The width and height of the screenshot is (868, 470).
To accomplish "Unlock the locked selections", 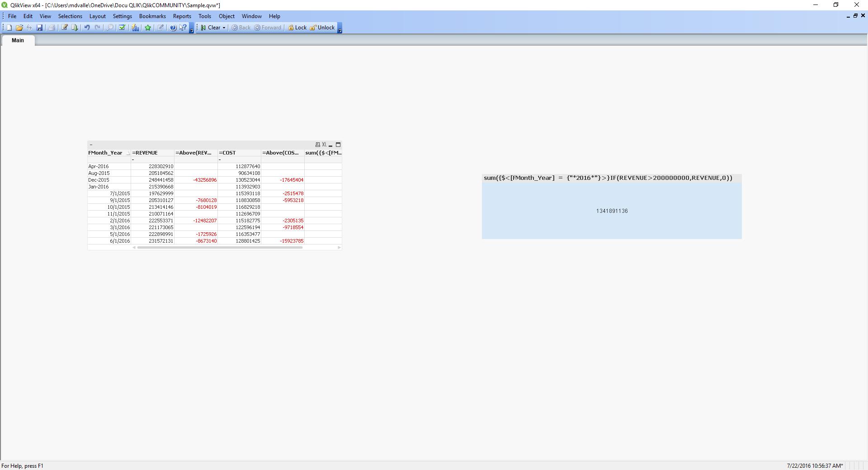I will (x=322, y=28).
